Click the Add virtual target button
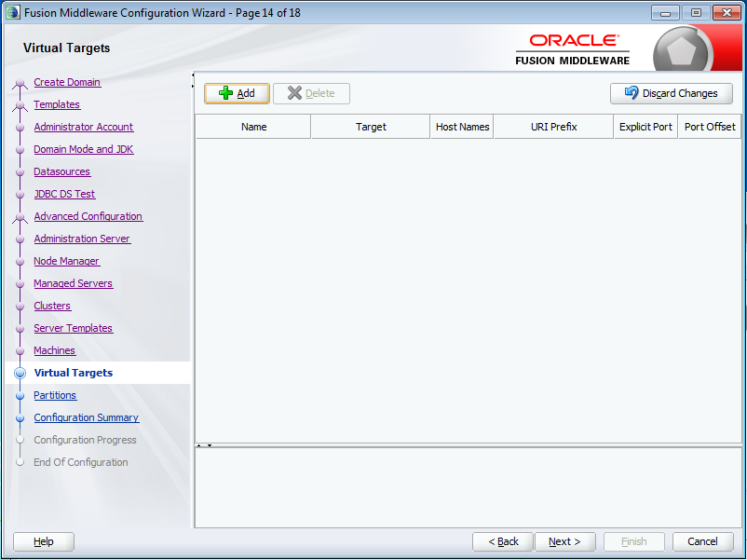Screen dimensions: 747x560 tap(237, 93)
